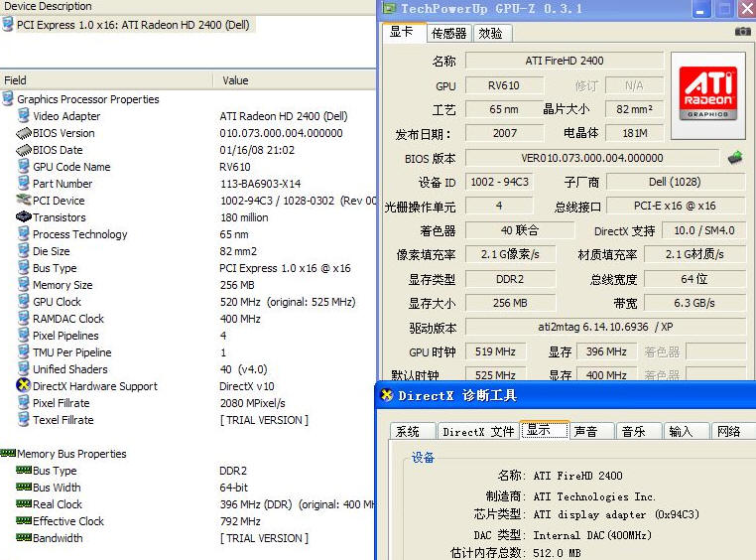
Task: Click the Transistors chip icon
Action: [23, 216]
